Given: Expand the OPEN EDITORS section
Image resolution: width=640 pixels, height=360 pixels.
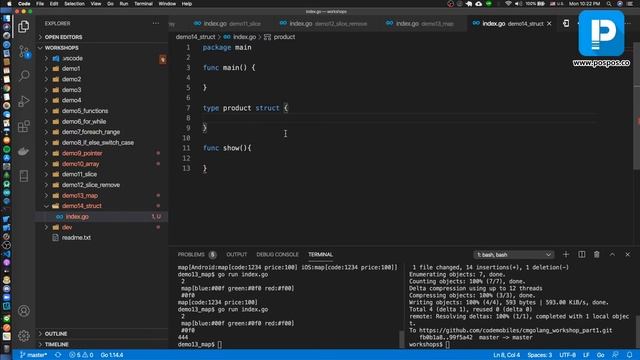Looking at the screenshot, I should pos(63,37).
